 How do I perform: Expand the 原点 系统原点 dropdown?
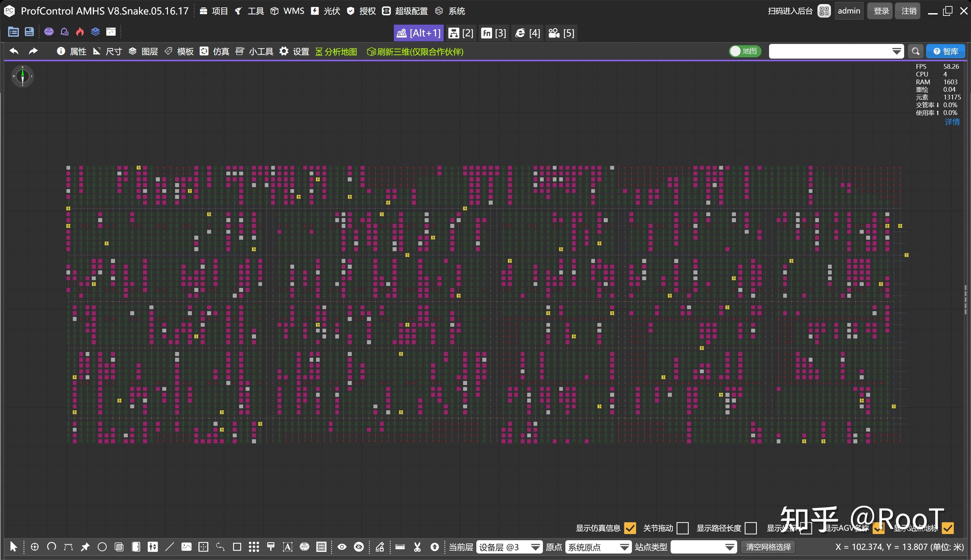598,547
